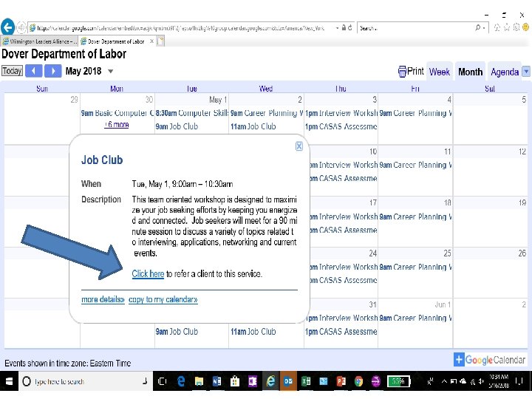The image size is (532, 399).
Task: Open Word from the taskbar
Action: 216,381
